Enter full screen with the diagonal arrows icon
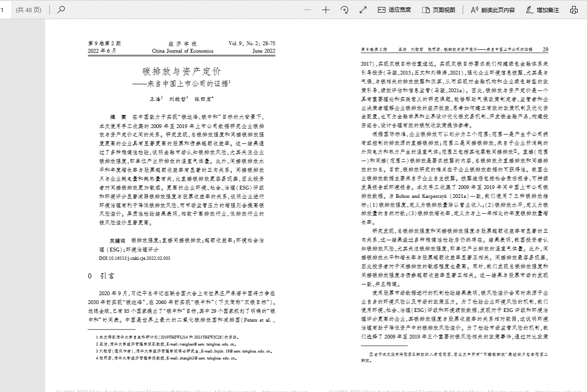 click(x=363, y=10)
